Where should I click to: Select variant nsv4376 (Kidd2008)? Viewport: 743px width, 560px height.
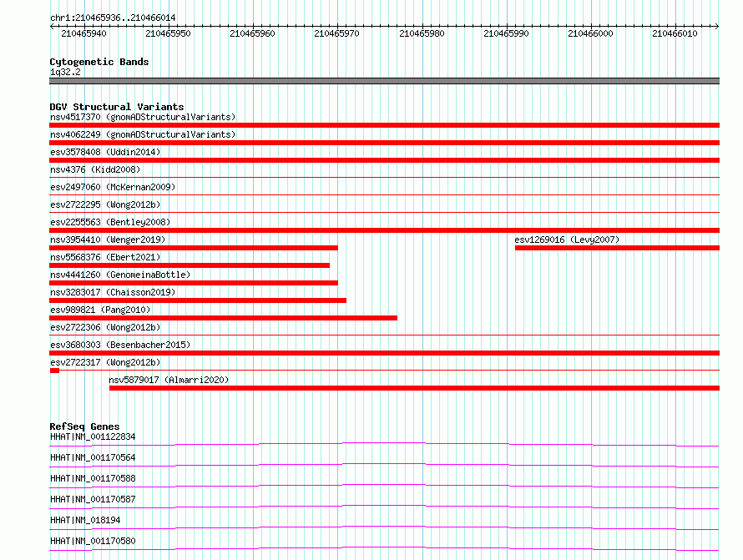click(95, 169)
